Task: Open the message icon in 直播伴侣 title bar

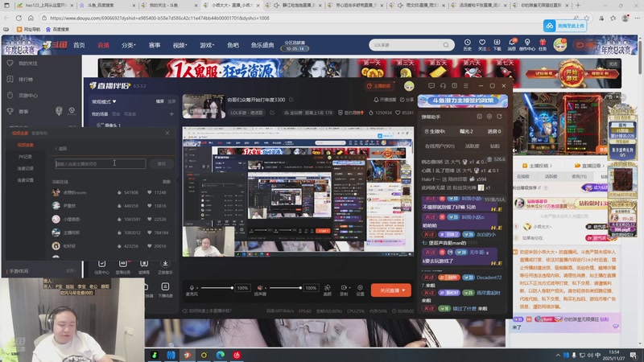Action: click(431, 86)
